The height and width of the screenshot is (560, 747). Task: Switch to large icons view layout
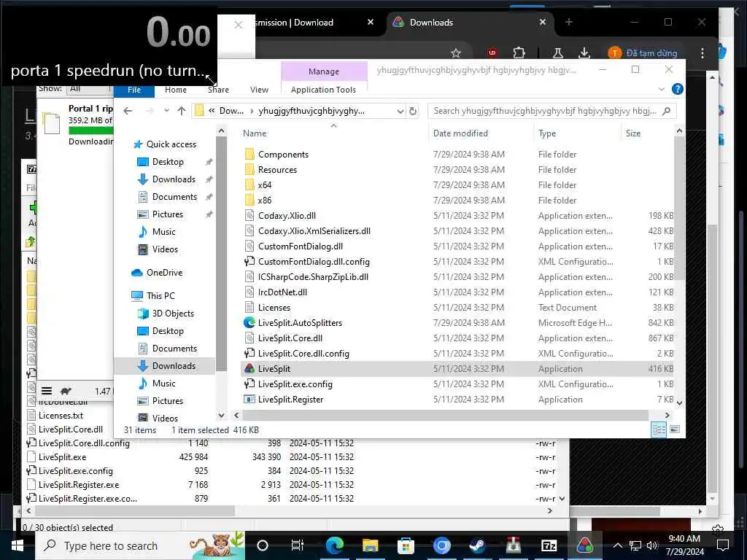675,430
